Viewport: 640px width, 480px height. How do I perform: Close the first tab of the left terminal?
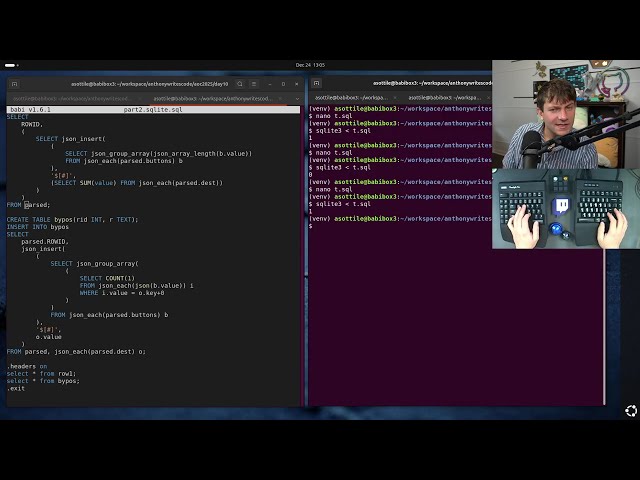click(140, 98)
